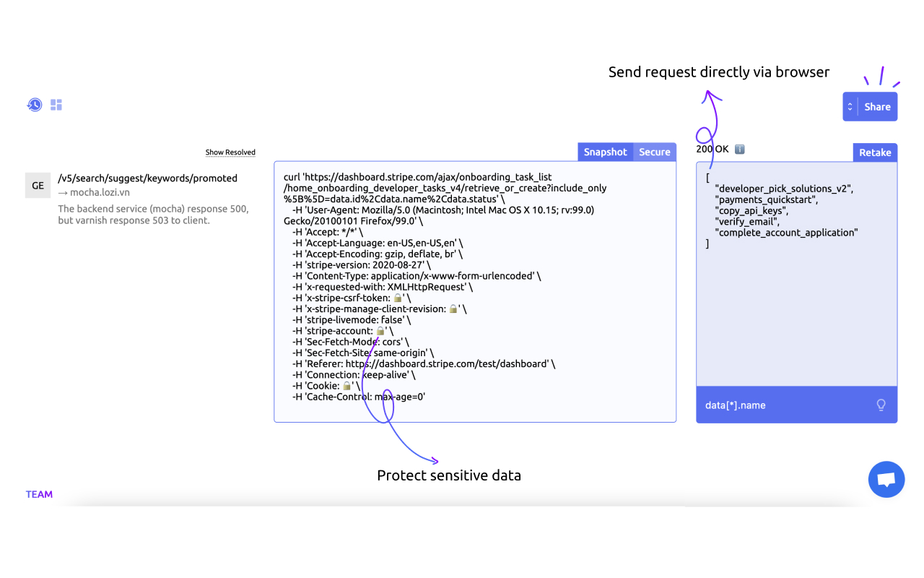The image size is (924, 578).
Task: Click the lock icon on stripe-account line
Action: click(380, 331)
